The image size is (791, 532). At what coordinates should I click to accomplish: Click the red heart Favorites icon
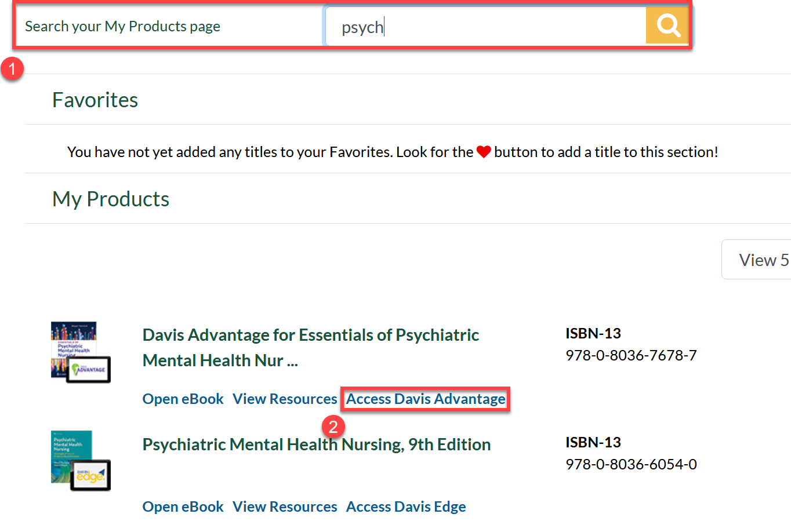(485, 151)
